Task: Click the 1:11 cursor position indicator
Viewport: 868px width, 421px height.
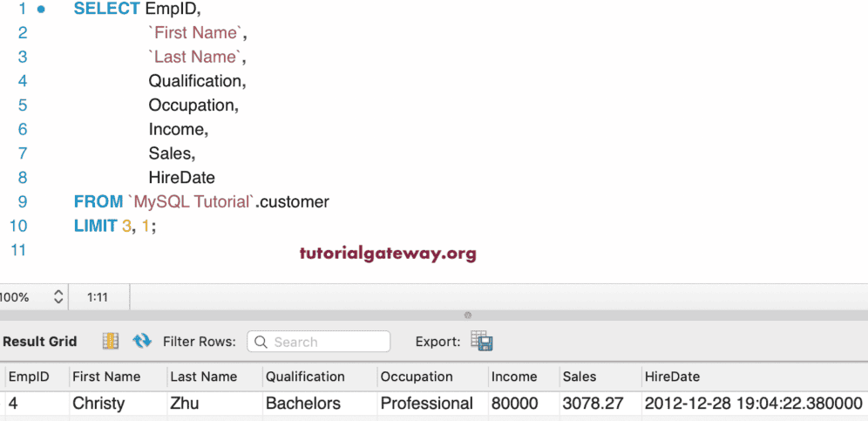Action: pos(98,297)
